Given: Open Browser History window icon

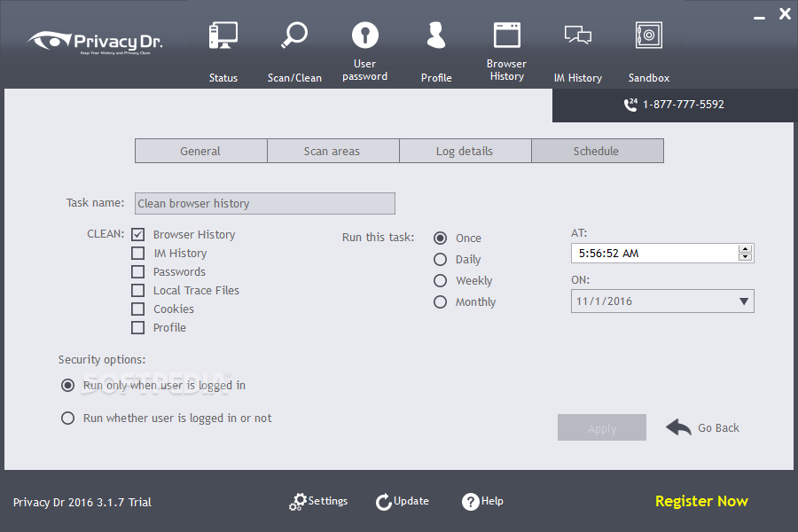Looking at the screenshot, I should coord(507,35).
